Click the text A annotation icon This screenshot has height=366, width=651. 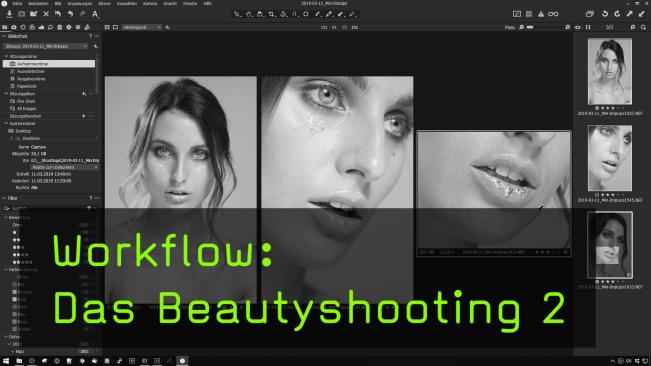(x=95, y=14)
